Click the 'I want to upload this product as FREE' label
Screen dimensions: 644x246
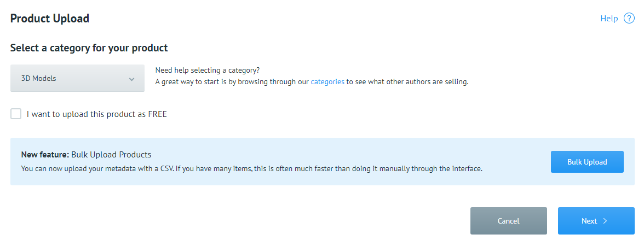click(x=96, y=114)
